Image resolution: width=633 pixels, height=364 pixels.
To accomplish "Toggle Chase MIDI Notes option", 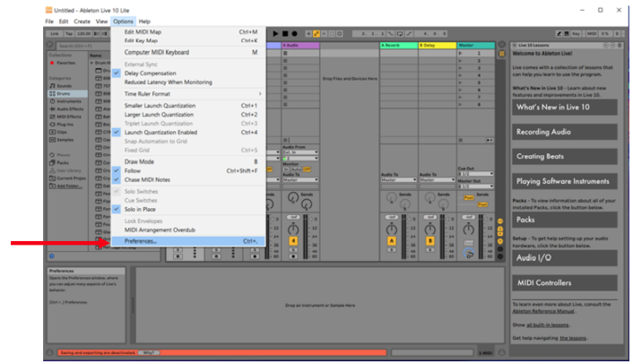I will coord(188,179).
